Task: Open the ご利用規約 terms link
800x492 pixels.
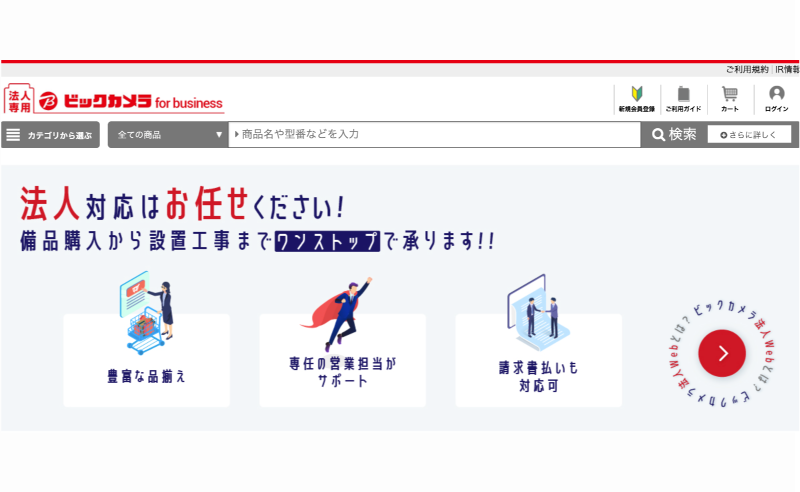Action: 747,70
